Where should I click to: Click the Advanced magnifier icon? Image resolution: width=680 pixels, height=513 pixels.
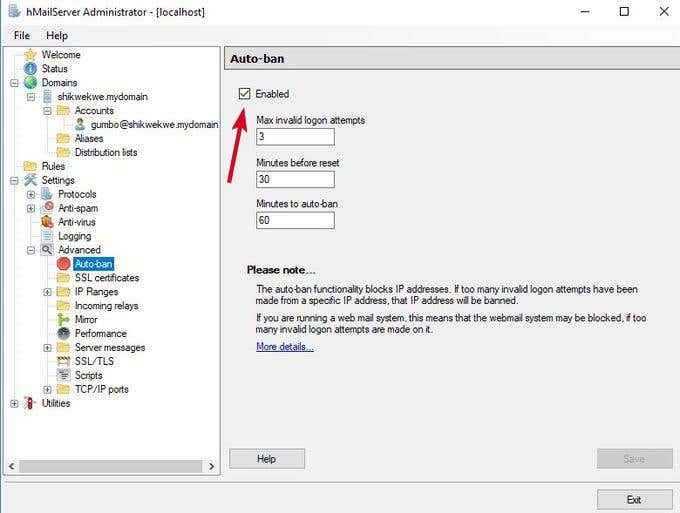pos(47,250)
